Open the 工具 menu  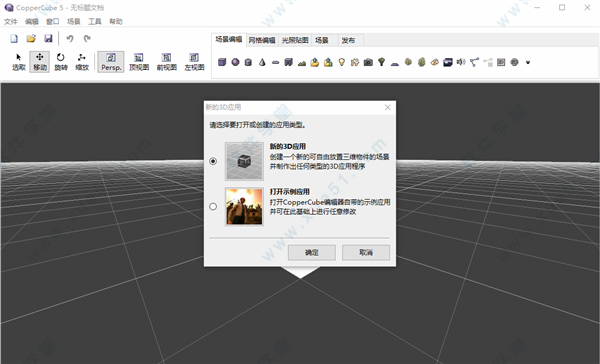click(95, 21)
